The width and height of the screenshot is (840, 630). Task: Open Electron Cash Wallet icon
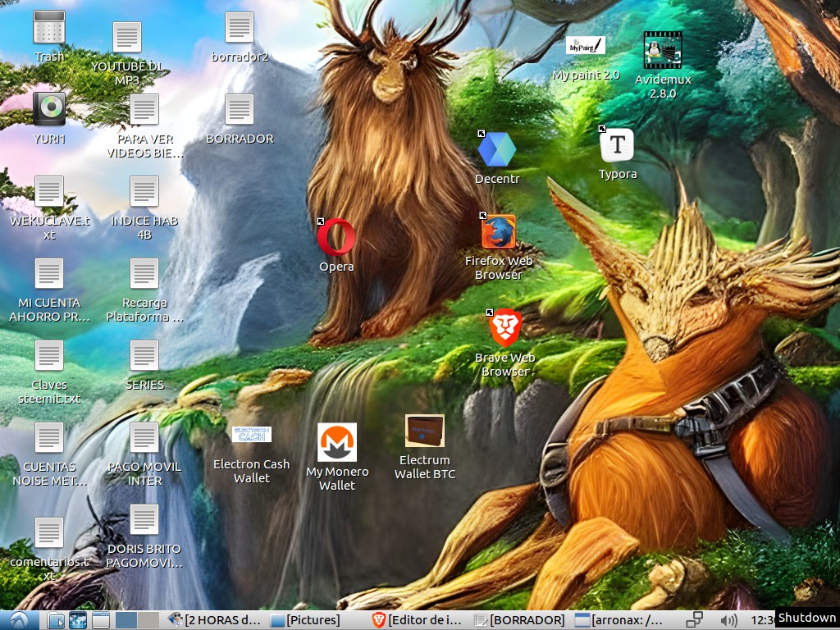tap(252, 435)
